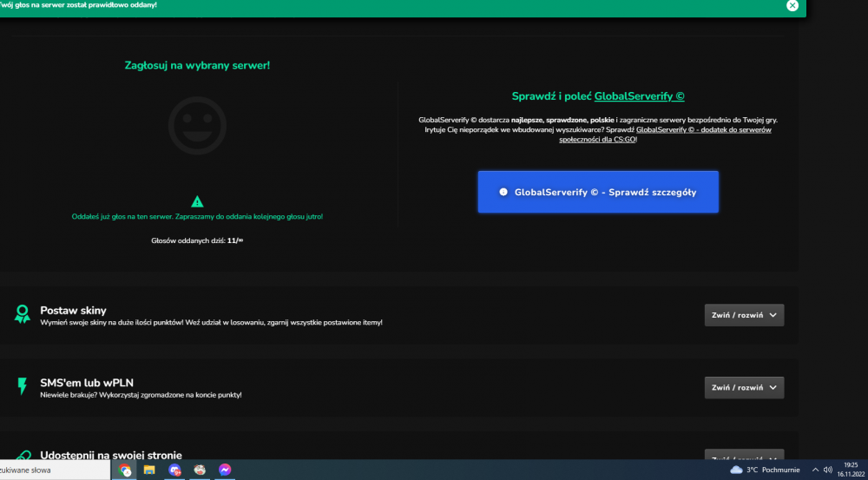Focus the taskbar search field
This screenshot has height=480, width=868.
tap(56, 470)
